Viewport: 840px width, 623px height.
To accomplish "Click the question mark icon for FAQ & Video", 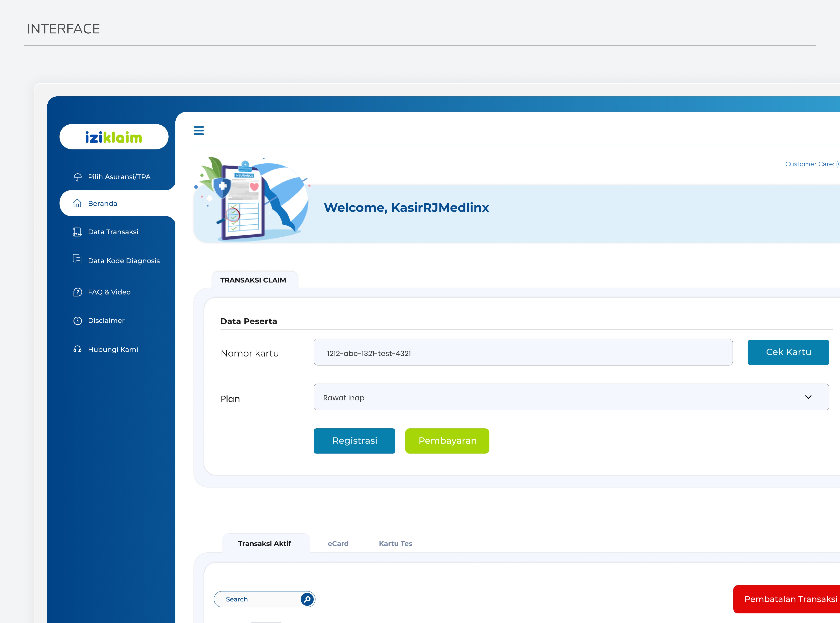I will click(77, 292).
